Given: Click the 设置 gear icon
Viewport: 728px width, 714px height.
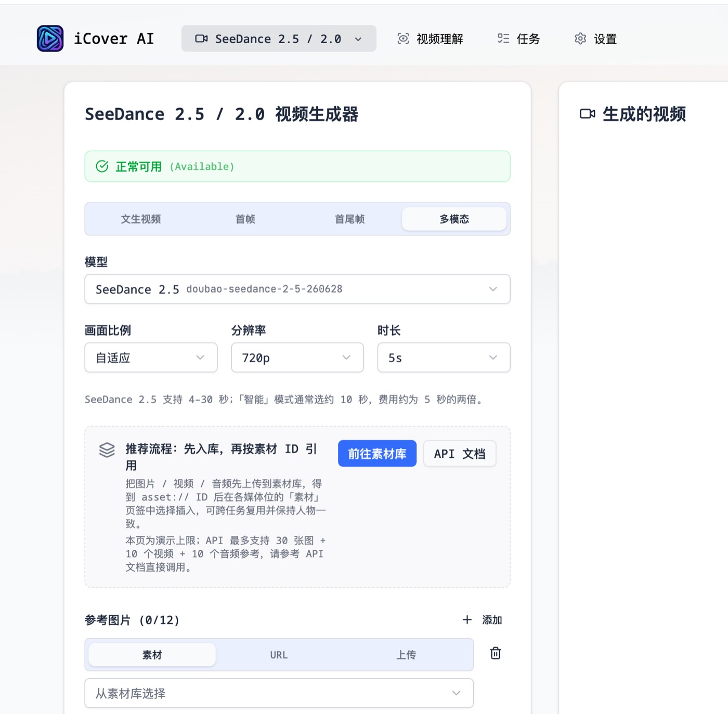Looking at the screenshot, I should [x=580, y=38].
